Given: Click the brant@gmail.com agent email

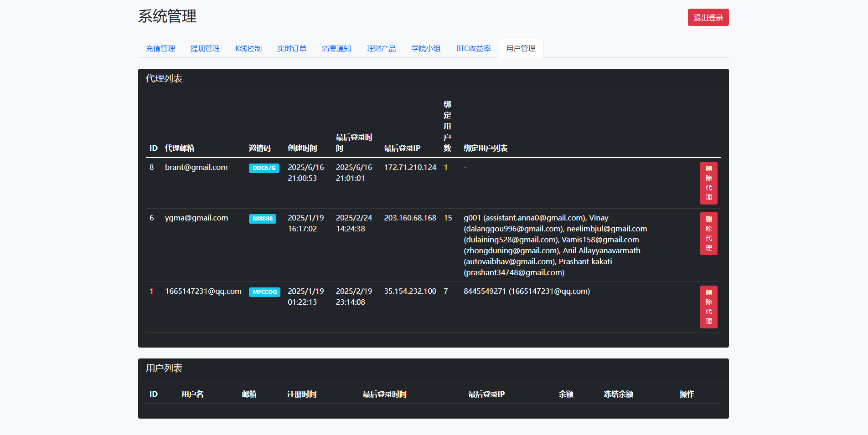Looking at the screenshot, I should (x=196, y=167).
